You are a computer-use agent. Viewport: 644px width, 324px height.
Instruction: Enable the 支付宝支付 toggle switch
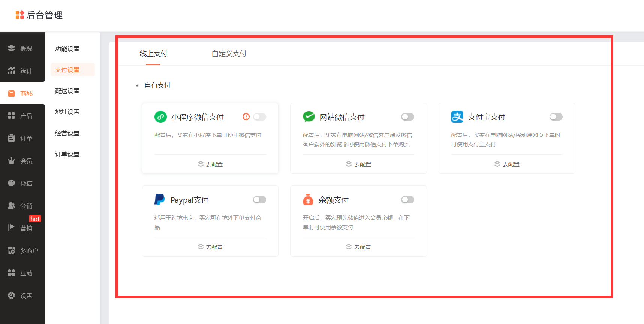pyautogui.click(x=556, y=117)
